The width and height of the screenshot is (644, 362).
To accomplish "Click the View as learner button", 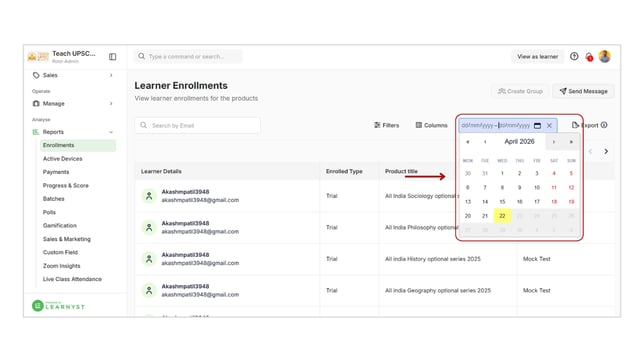I will (x=538, y=57).
